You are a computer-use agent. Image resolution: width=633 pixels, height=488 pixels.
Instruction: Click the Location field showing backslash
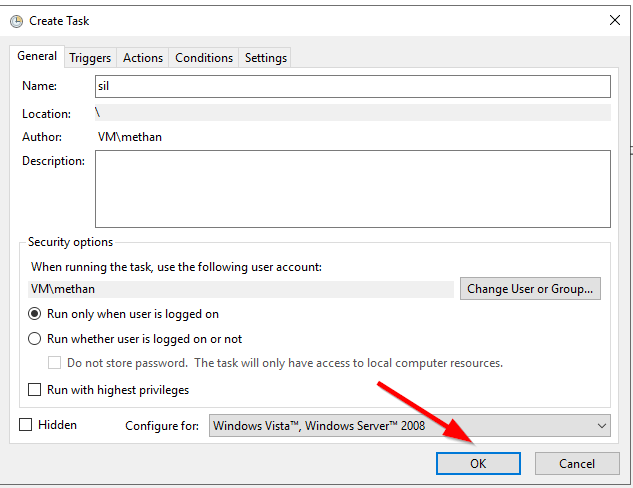point(352,113)
